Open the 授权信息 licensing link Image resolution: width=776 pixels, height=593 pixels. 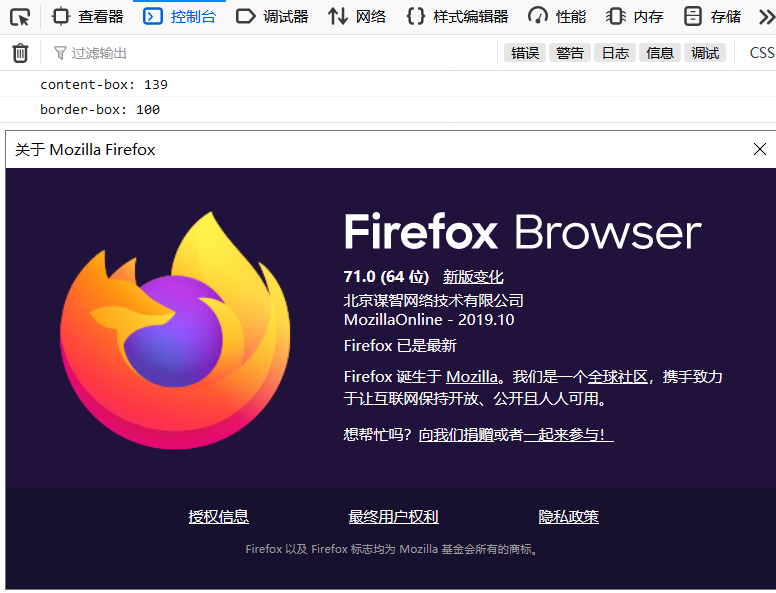[x=218, y=517]
